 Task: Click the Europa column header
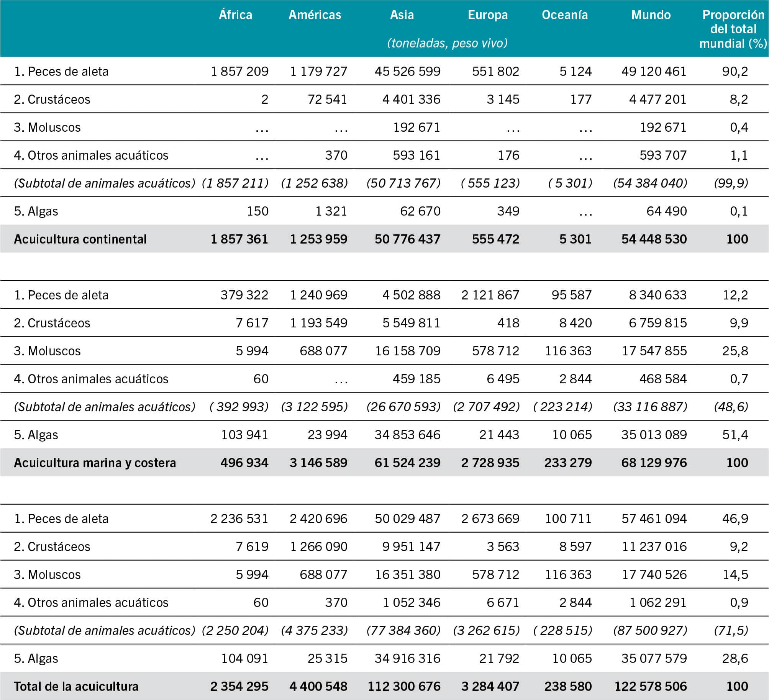487,15
